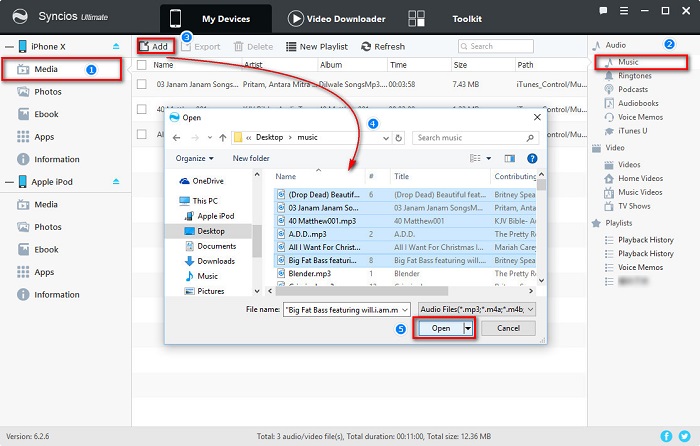Viewport: 700px width, 446px height.
Task: Focus the Syncios Search field
Action: pyautogui.click(x=496, y=46)
